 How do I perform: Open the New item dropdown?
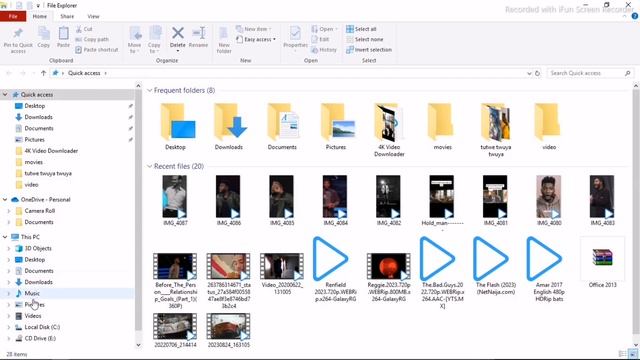[x=253, y=29]
